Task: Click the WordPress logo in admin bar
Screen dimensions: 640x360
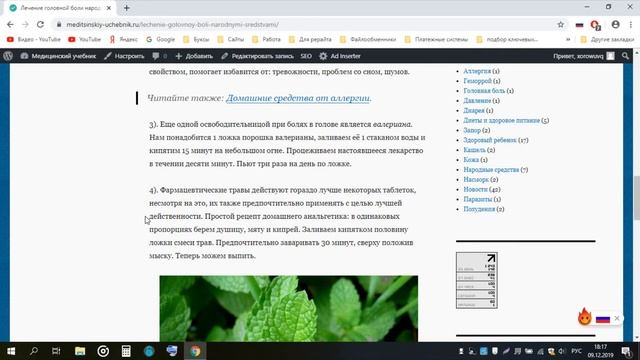Action: (8, 56)
